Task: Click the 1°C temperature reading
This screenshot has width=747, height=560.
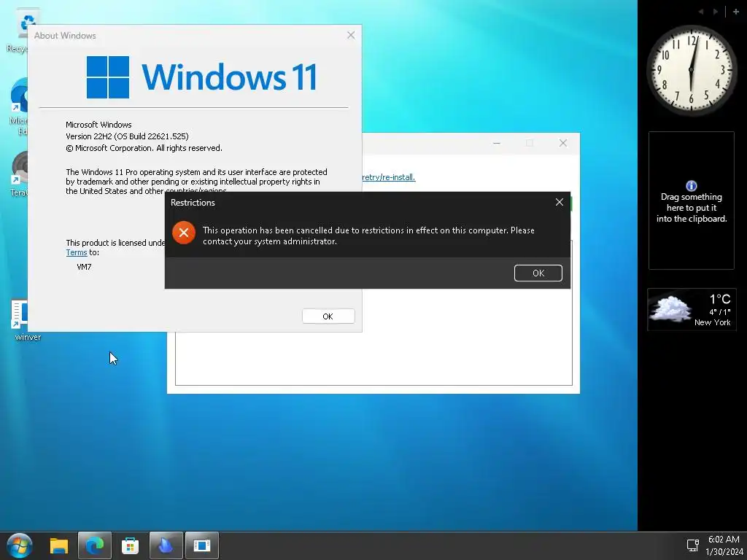Action: click(720, 299)
